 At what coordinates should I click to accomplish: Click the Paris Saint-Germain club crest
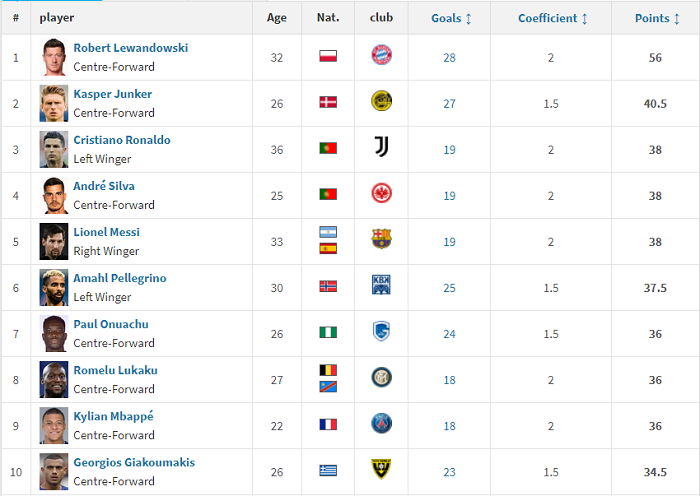[x=381, y=424]
